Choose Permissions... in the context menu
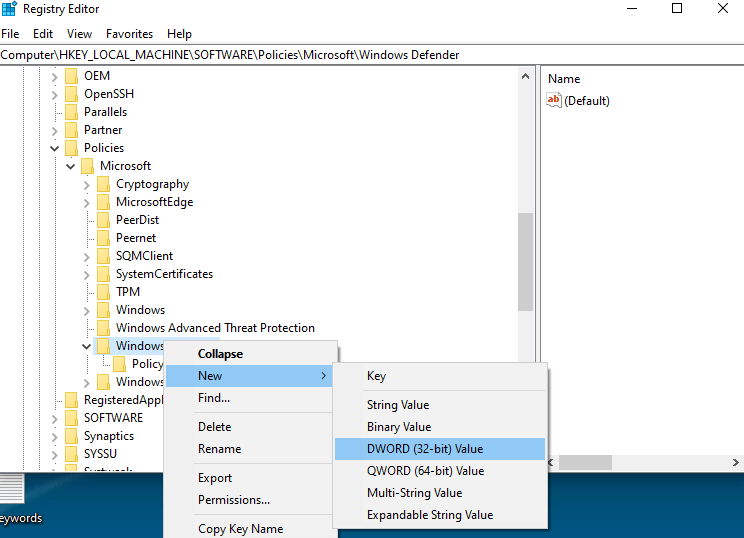 (250, 500)
